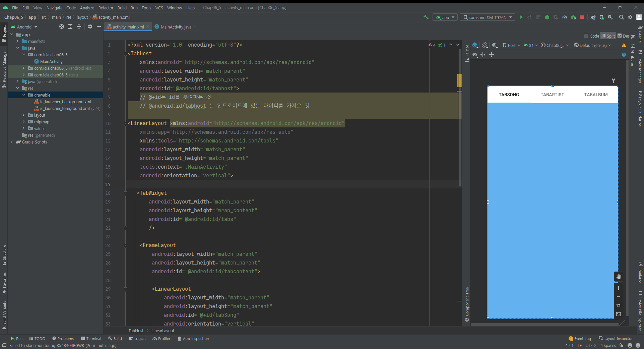Click the zoom-to-fit icon in preview
Viewport: 644px width, 349px height.
(619, 314)
